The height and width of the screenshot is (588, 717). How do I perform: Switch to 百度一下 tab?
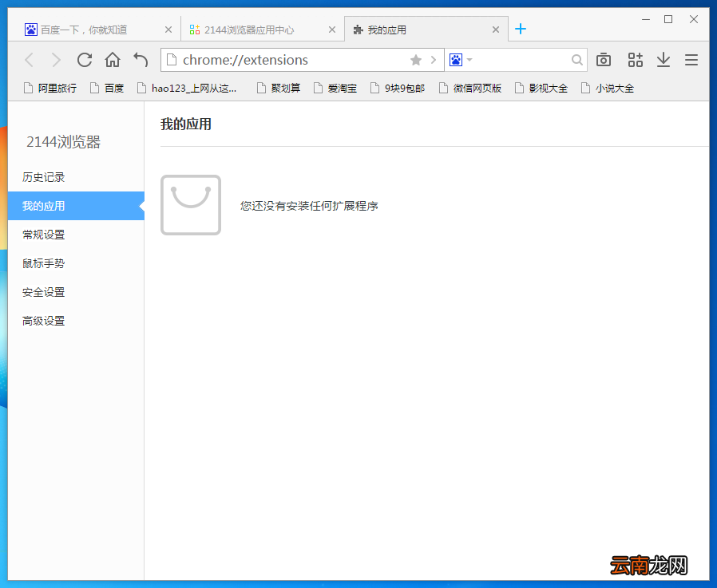coord(93,30)
